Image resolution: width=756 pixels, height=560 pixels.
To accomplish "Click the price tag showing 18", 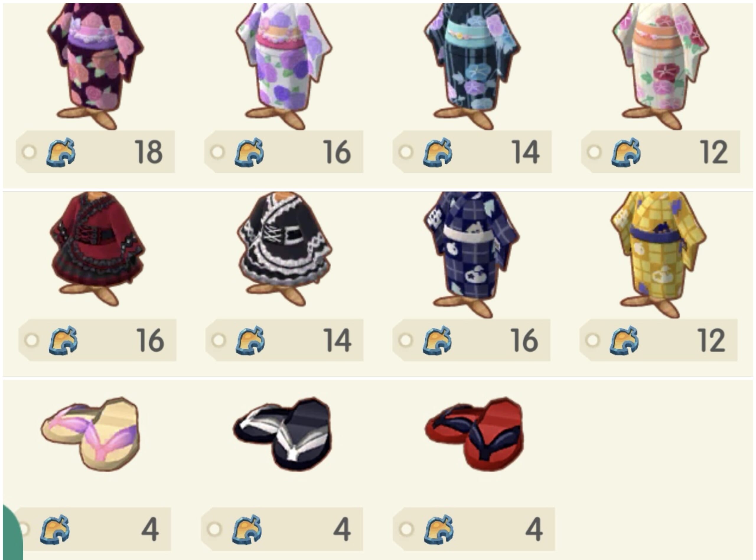I will tap(95, 151).
